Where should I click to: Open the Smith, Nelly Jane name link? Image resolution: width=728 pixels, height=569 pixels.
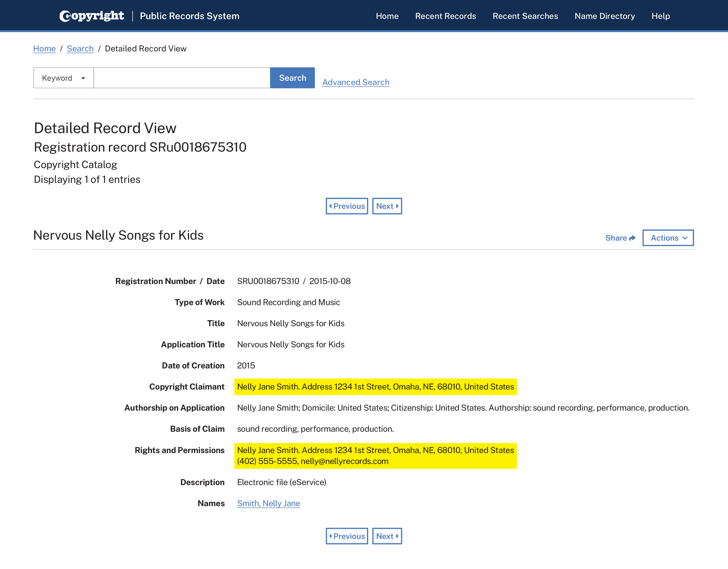[x=268, y=503]
